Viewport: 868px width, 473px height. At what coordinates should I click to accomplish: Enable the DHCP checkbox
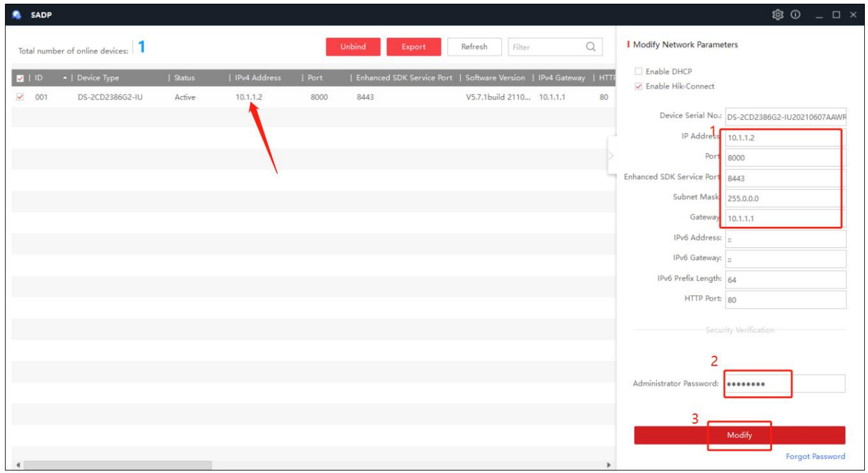[x=638, y=72]
